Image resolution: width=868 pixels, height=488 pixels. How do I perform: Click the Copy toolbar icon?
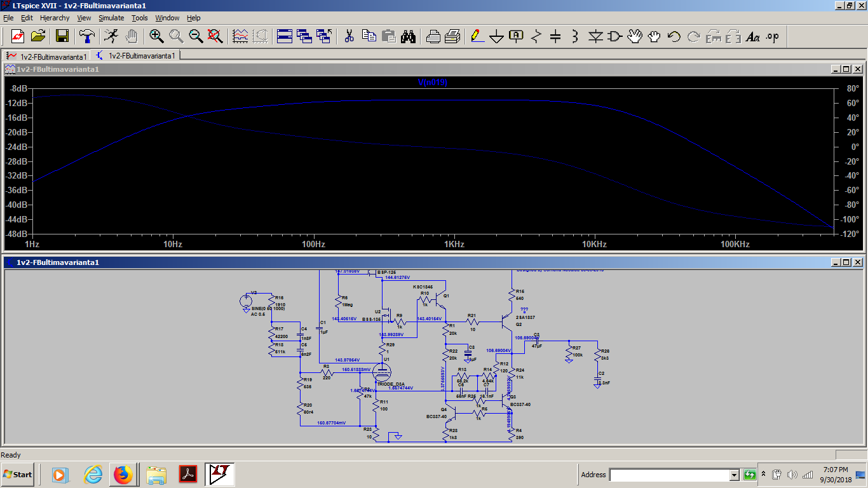coord(369,36)
